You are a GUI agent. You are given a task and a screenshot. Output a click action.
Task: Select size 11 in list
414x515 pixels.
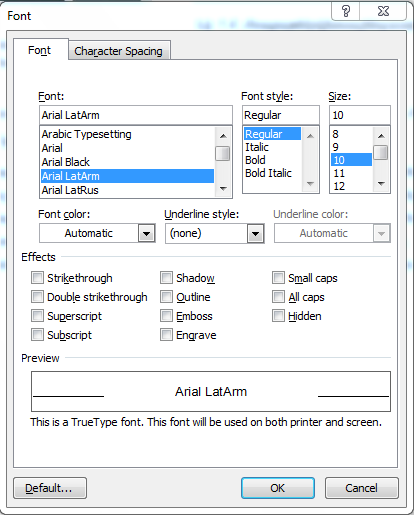(x=351, y=173)
